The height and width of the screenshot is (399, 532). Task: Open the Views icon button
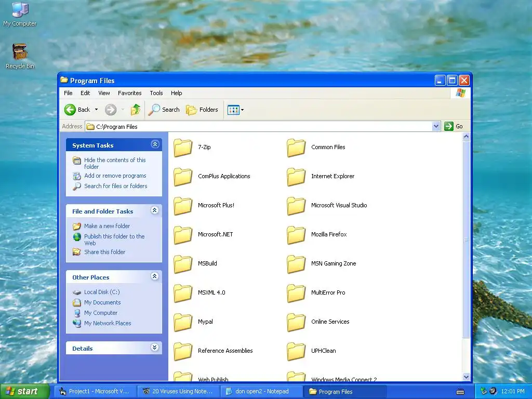tap(233, 110)
